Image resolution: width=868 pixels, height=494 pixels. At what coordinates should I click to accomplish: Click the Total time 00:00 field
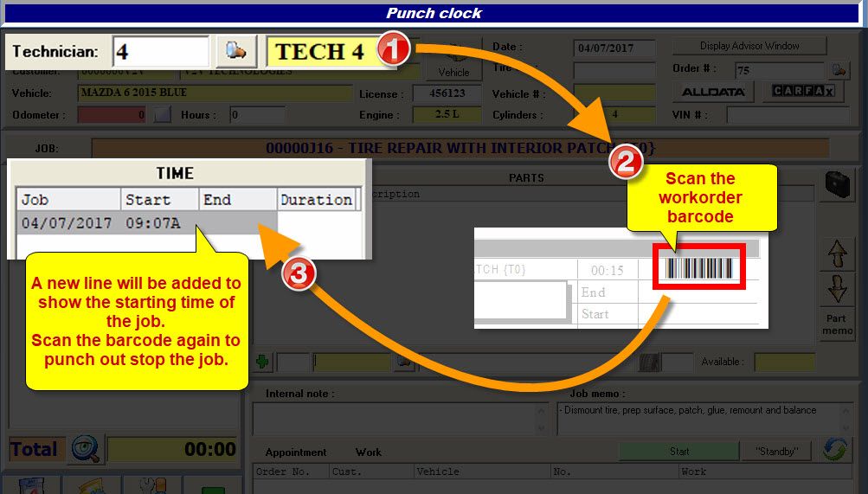(x=173, y=449)
